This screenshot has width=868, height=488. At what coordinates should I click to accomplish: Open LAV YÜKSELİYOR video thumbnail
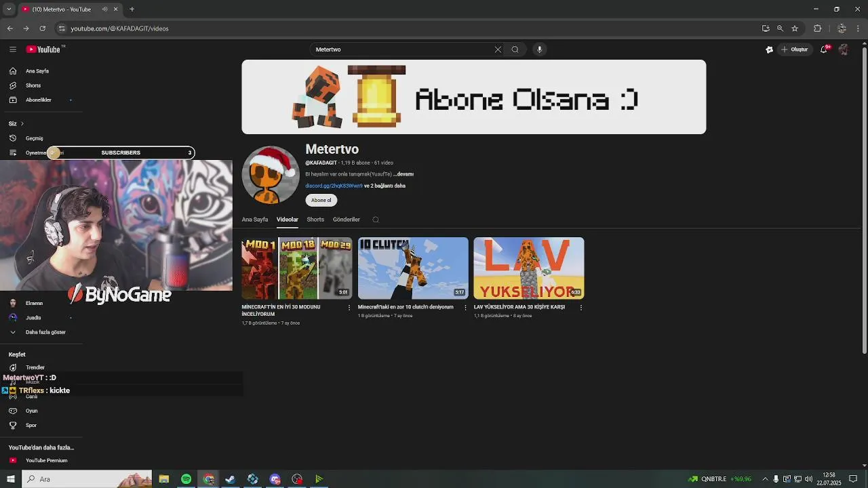pos(529,268)
